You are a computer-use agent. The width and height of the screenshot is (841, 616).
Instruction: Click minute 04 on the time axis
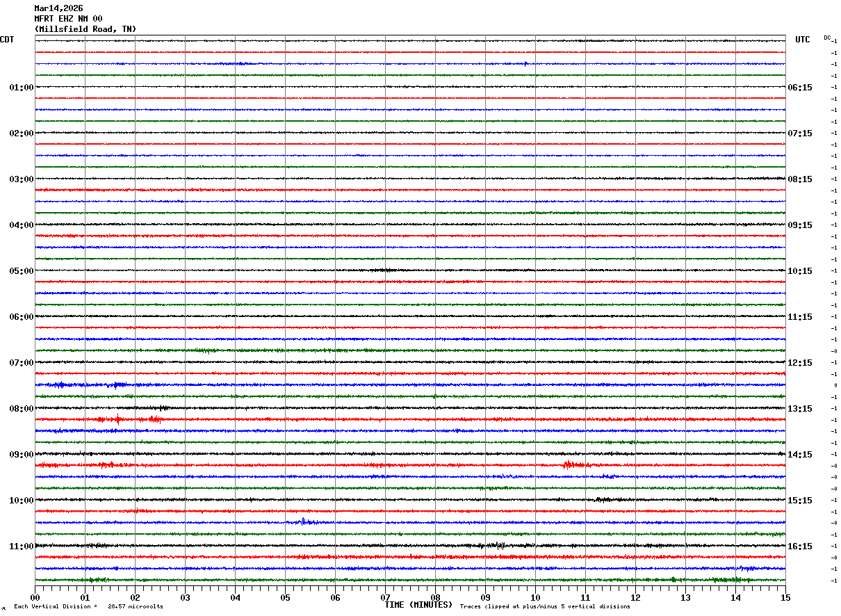235,597
